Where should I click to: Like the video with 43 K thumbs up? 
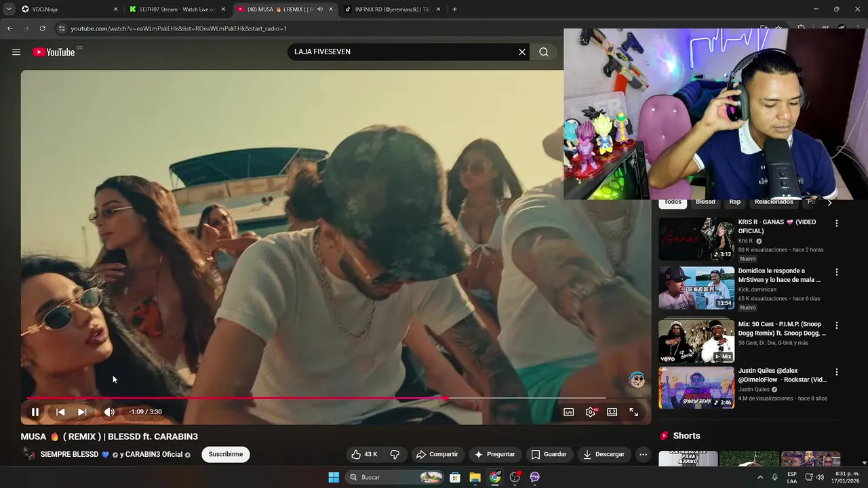coord(364,454)
